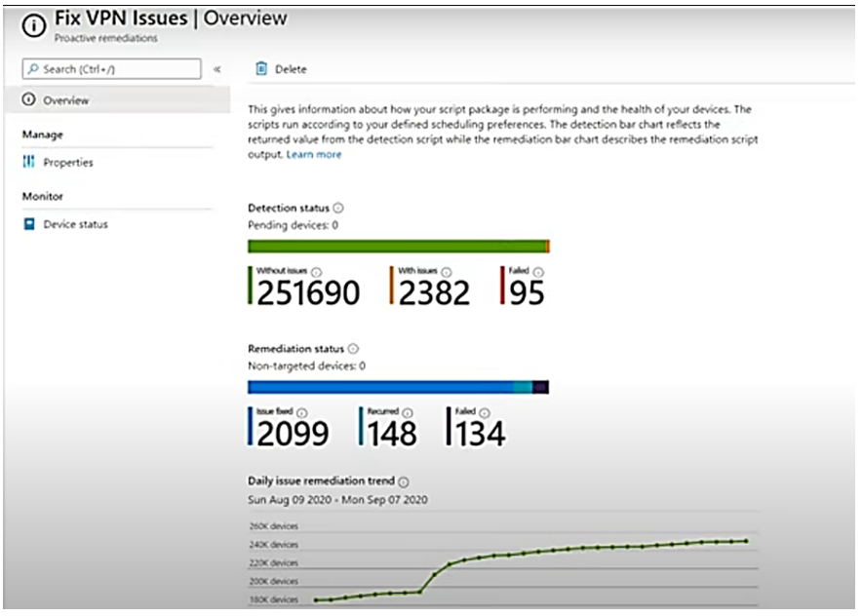Viewport: 863px width, 616px height.
Task: Click the Overview circle icon in sidebar
Action: tap(28, 99)
